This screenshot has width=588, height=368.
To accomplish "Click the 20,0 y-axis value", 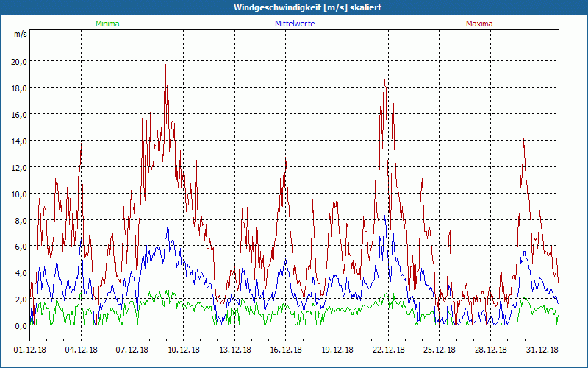I will [x=19, y=62].
